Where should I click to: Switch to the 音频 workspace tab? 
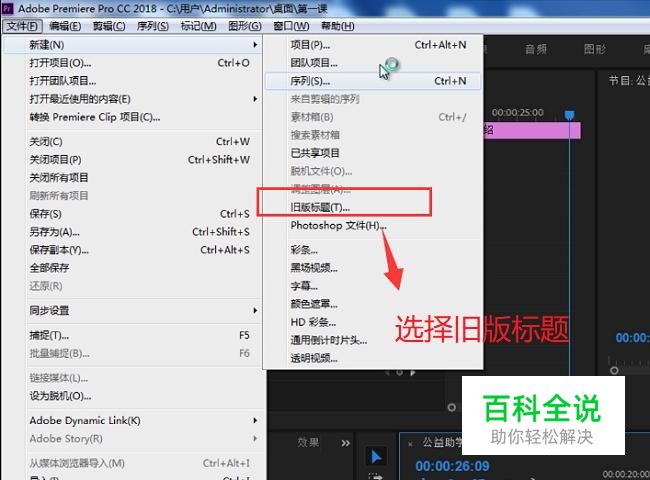click(x=536, y=50)
